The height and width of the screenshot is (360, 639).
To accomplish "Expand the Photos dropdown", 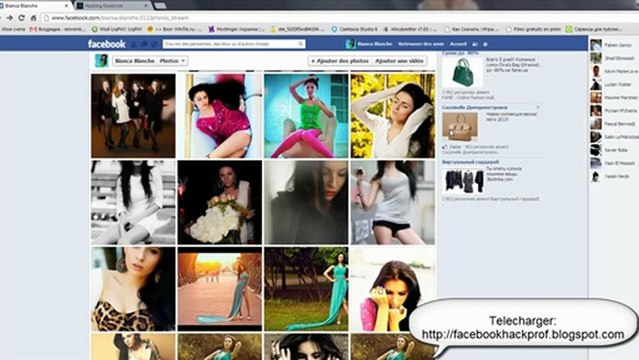I will (x=172, y=61).
